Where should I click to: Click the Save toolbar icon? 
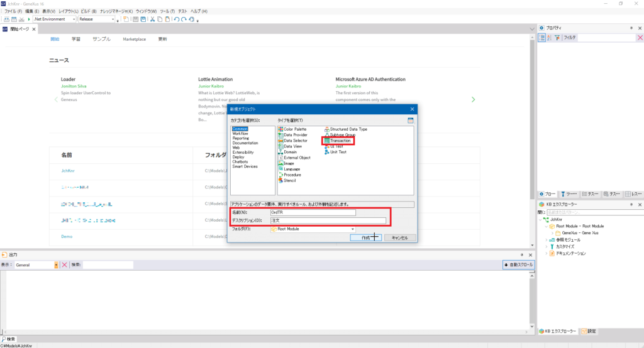coord(136,19)
